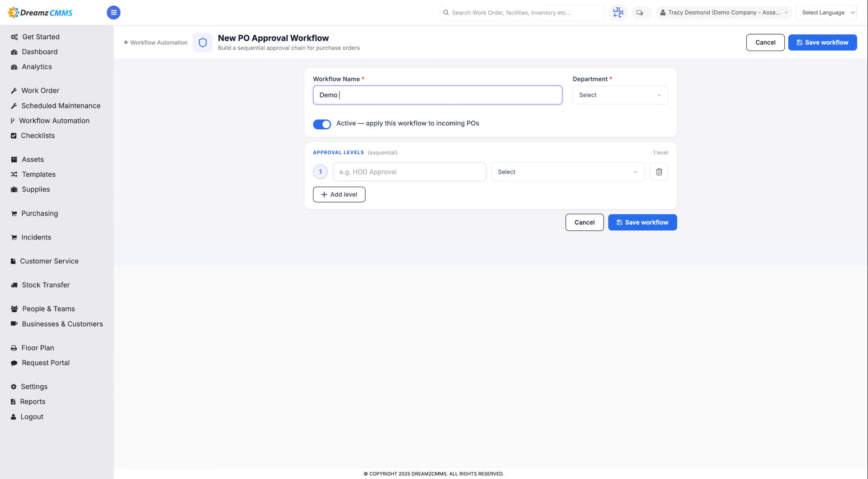Click the Add level button

point(339,194)
